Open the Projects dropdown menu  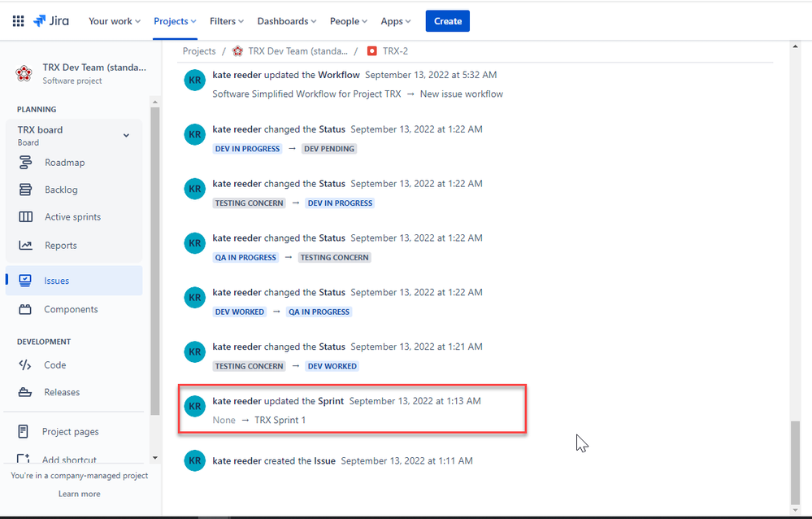pos(174,21)
